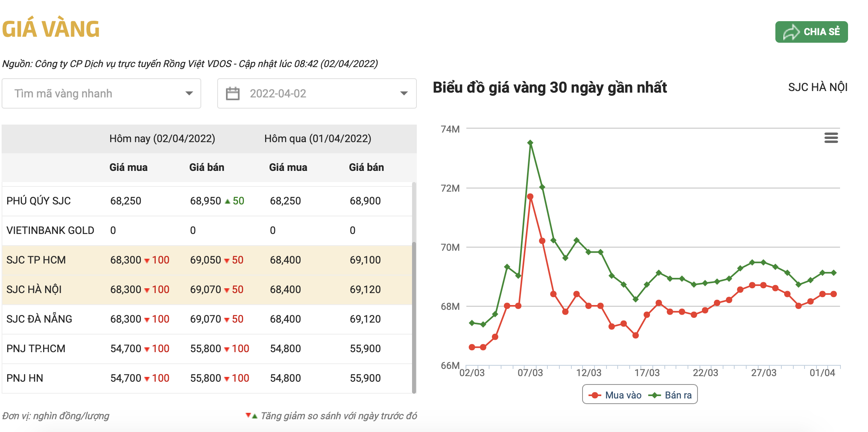Click SJC HÀ NỘI sell price 69,070
868x432 pixels.
[206, 289]
